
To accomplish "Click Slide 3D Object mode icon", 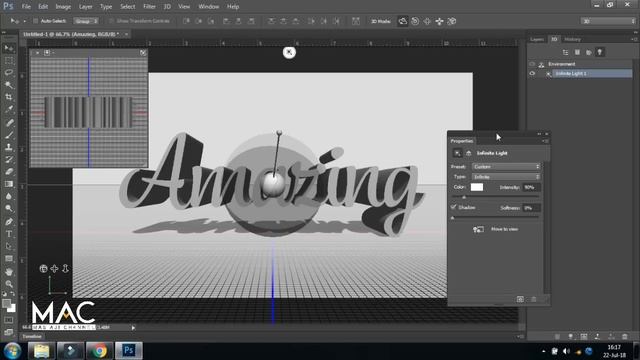I will tap(439, 21).
